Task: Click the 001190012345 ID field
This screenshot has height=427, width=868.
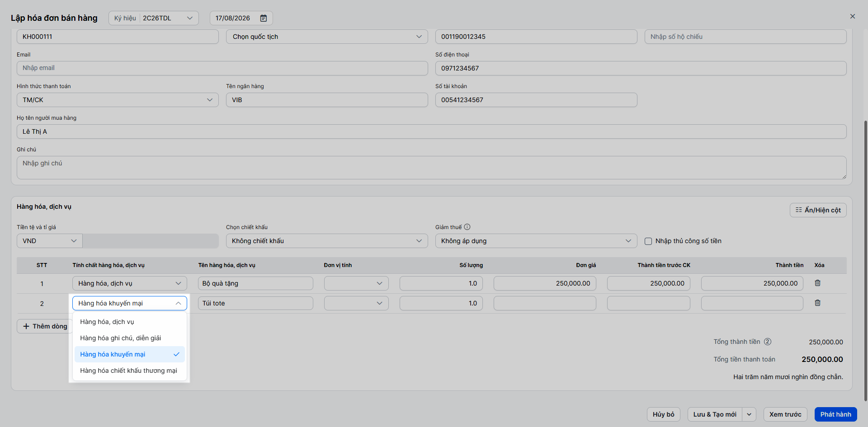Action: pyautogui.click(x=536, y=37)
